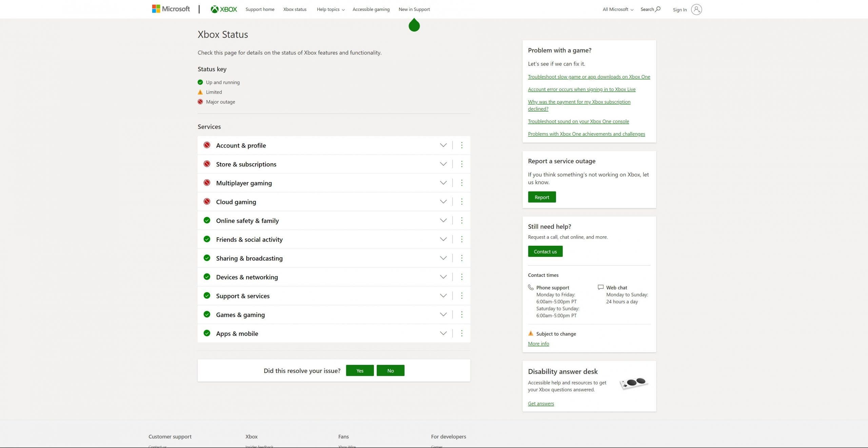This screenshot has width=868, height=448.
Task: Click major outage icon beside Multiplayer gaming
Action: tap(207, 183)
